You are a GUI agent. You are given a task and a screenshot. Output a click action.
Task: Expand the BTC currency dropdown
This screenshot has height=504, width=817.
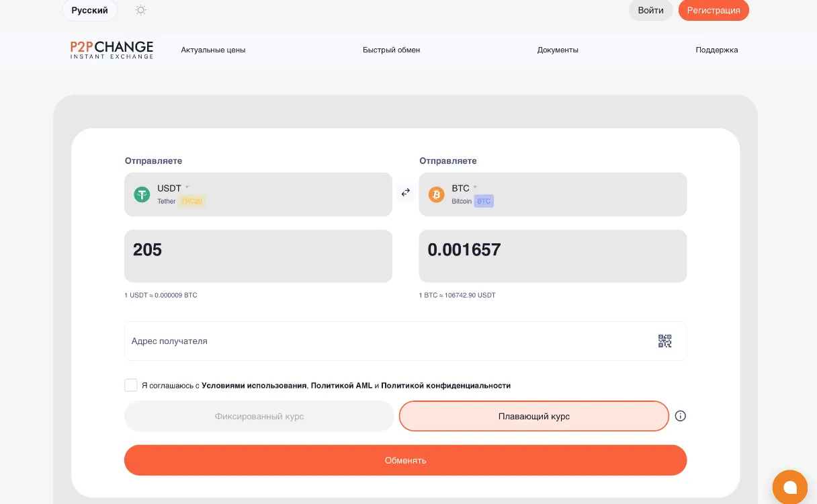553,194
